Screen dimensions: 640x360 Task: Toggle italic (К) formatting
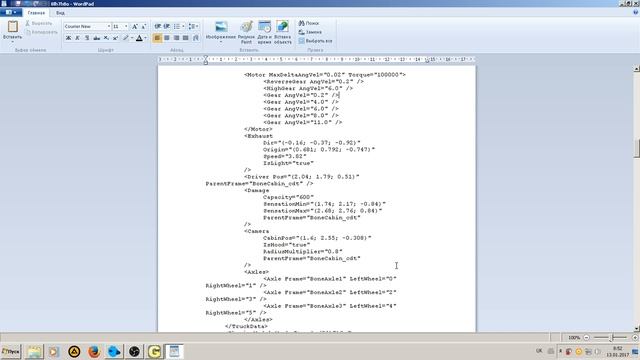[x=78, y=38]
